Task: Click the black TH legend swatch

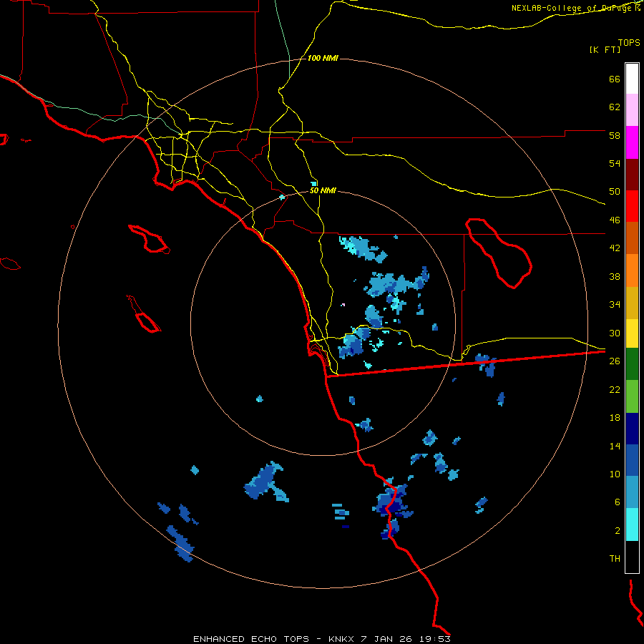Action: 632,557
